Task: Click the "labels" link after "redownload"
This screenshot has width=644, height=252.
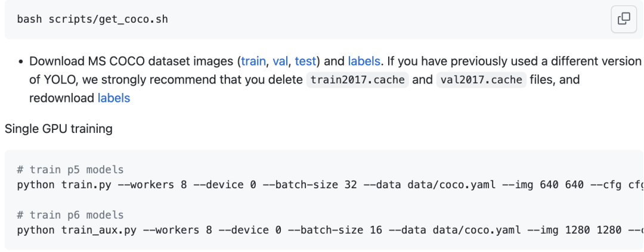Action: point(114,98)
